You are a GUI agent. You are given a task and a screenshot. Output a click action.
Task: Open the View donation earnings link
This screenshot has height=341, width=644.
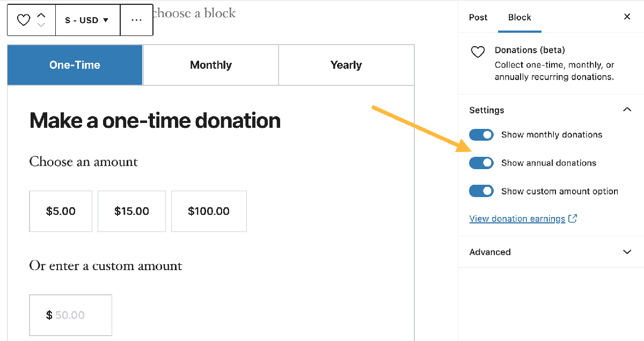[x=517, y=219]
